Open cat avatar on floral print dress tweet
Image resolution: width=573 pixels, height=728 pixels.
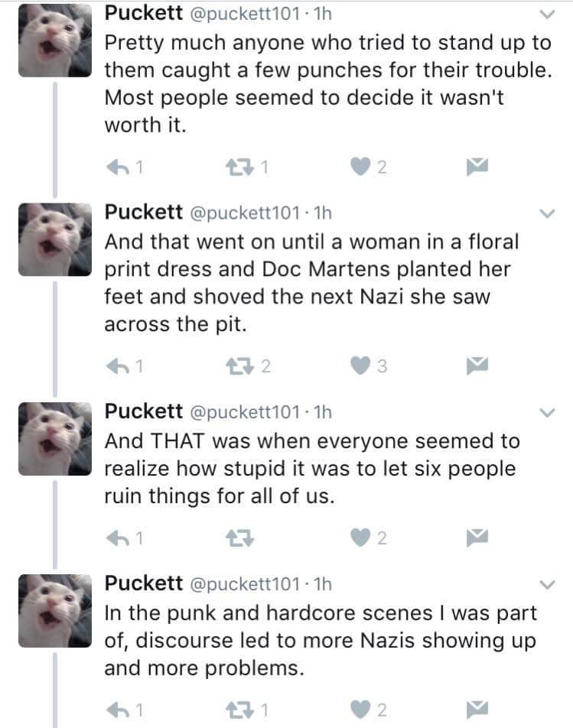(50, 238)
